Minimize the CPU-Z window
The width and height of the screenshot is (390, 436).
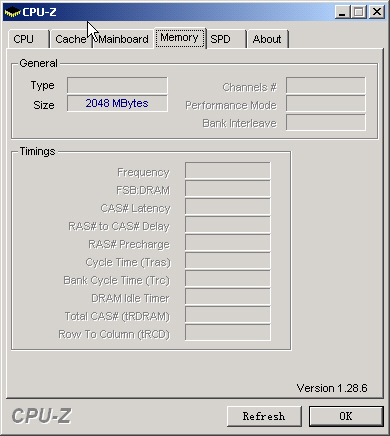[342, 12]
